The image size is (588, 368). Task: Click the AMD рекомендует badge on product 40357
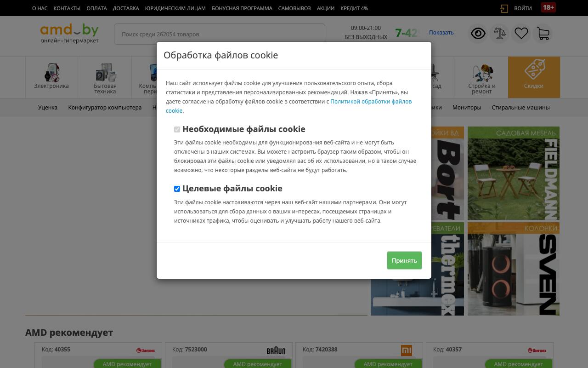tap(519, 364)
